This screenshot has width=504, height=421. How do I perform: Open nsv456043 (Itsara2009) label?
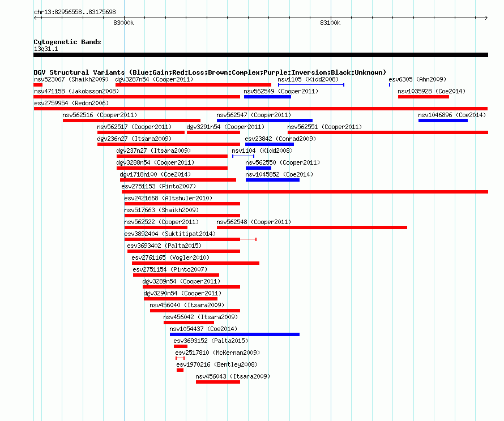(x=233, y=376)
